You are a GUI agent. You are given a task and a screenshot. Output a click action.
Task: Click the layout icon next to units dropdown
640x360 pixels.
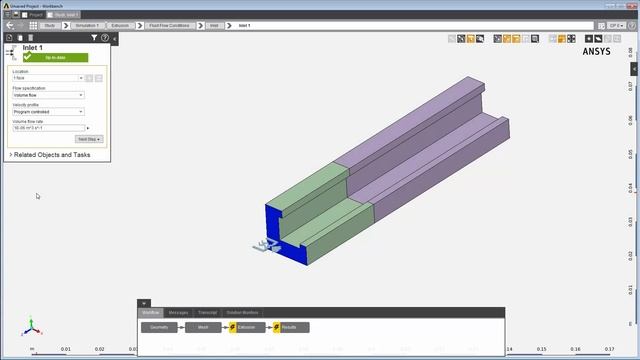coord(601,25)
